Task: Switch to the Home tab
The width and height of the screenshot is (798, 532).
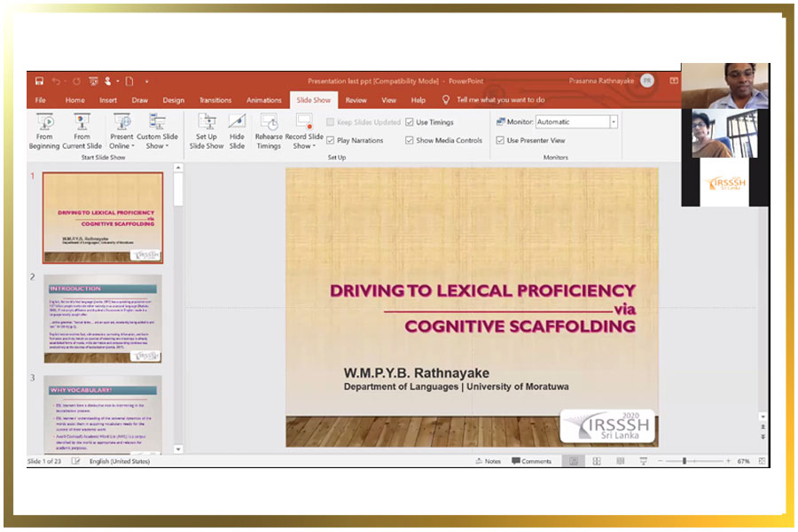Action: [x=74, y=100]
